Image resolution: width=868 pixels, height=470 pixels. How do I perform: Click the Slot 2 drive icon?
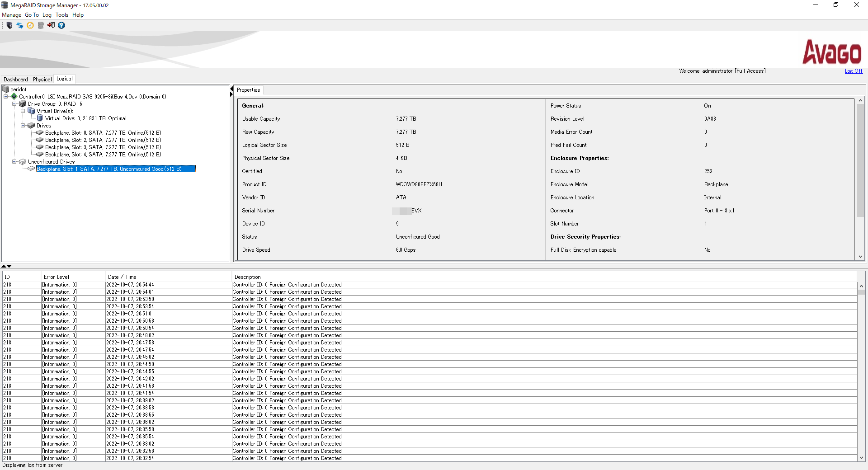(x=40, y=140)
